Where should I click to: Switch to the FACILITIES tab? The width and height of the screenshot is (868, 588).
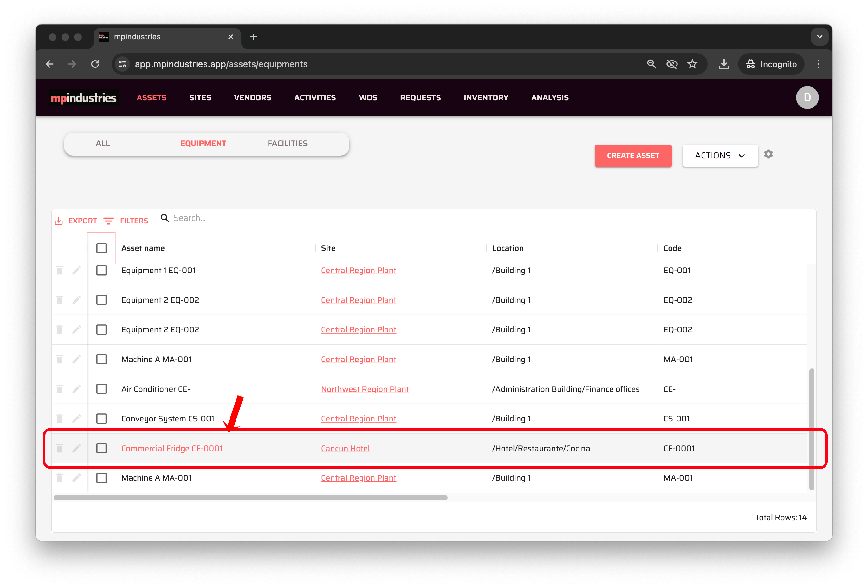(x=287, y=144)
